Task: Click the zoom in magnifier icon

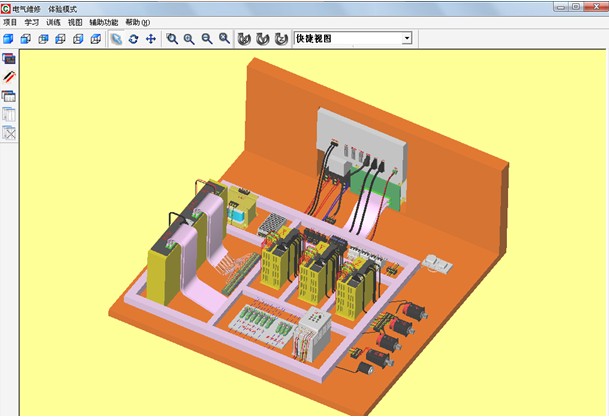Action: pos(189,39)
